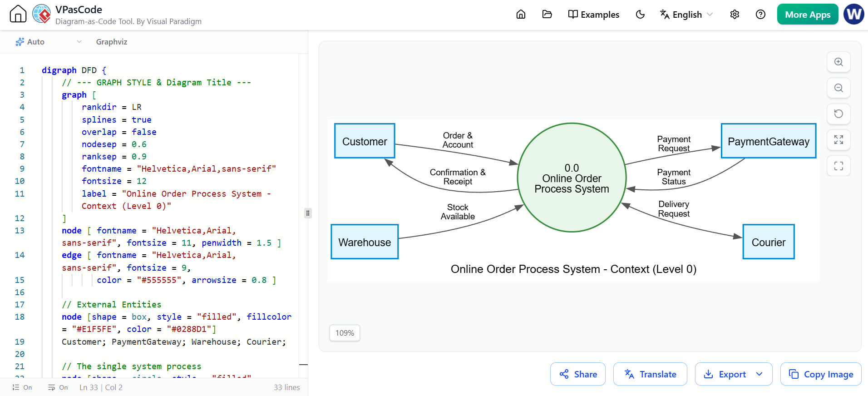Open settings gear icon

pos(735,15)
